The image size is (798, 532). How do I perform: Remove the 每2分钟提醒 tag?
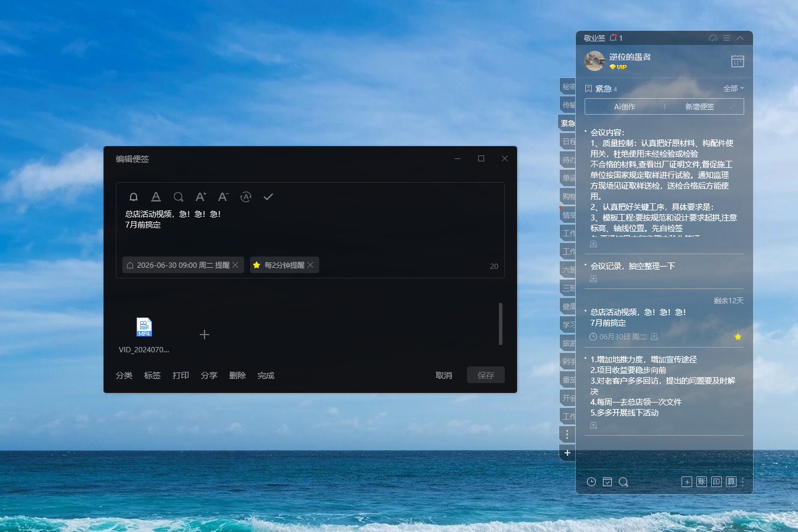coord(310,265)
